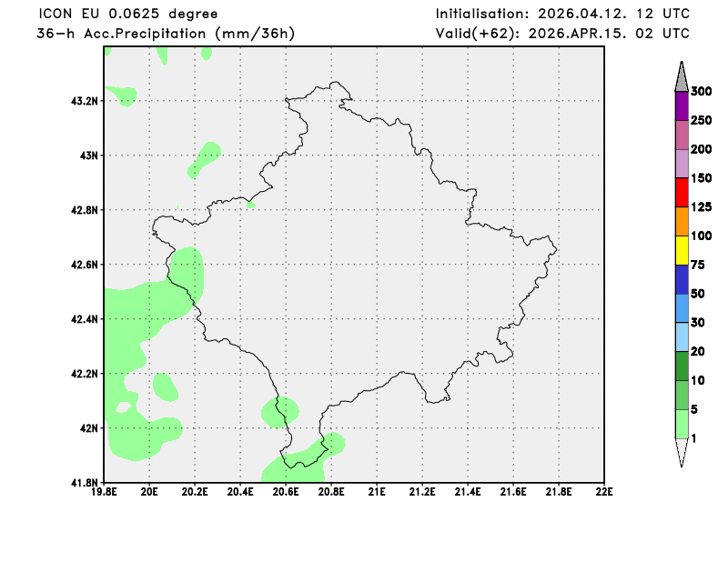This screenshot has width=728, height=562.
Task: Select the Initialisation date and time text
Action: pyautogui.click(x=561, y=14)
